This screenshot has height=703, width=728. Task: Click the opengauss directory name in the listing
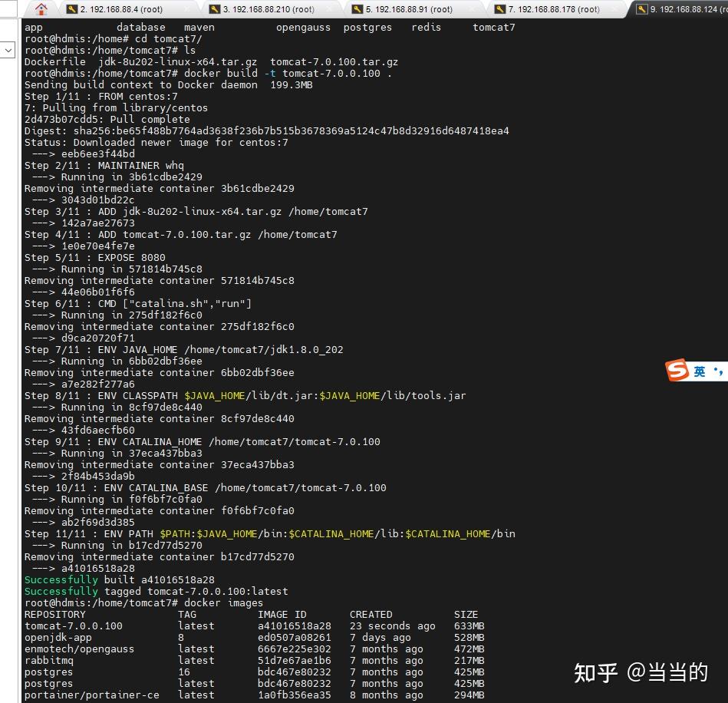pos(302,27)
